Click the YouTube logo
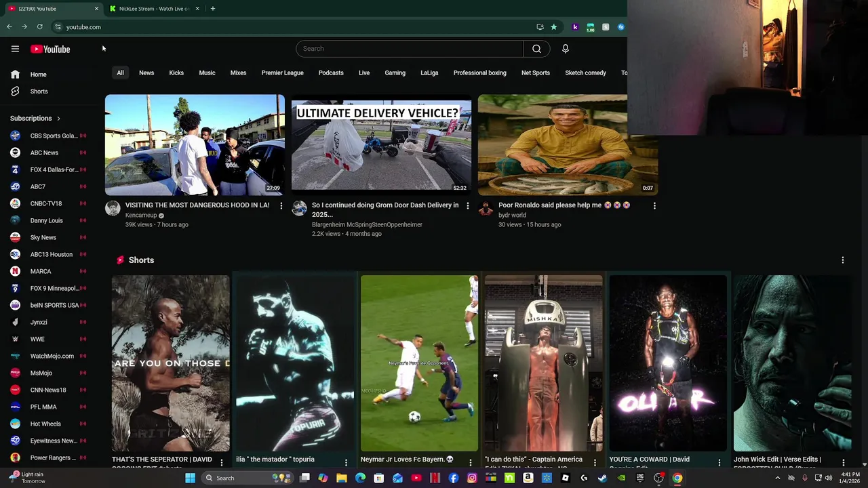Image resolution: width=868 pixels, height=488 pixels. click(50, 49)
